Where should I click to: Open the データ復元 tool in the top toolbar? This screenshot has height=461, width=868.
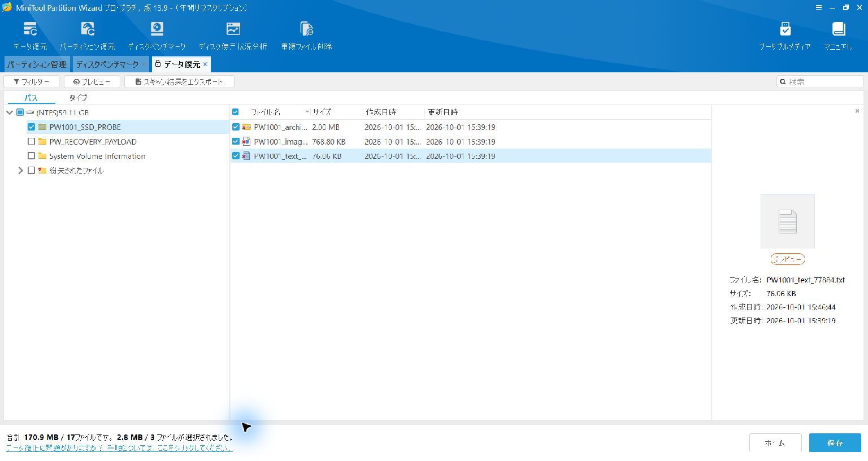click(x=30, y=36)
